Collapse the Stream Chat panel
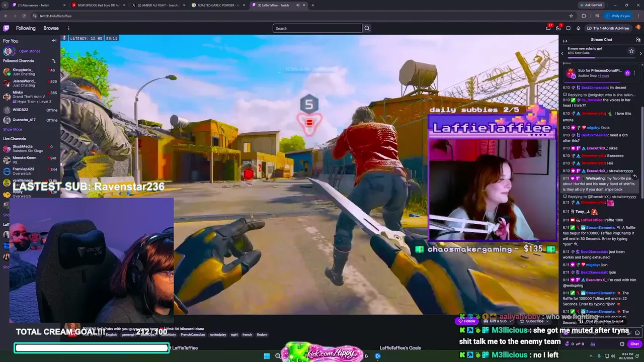644x362 pixels. 565,40
